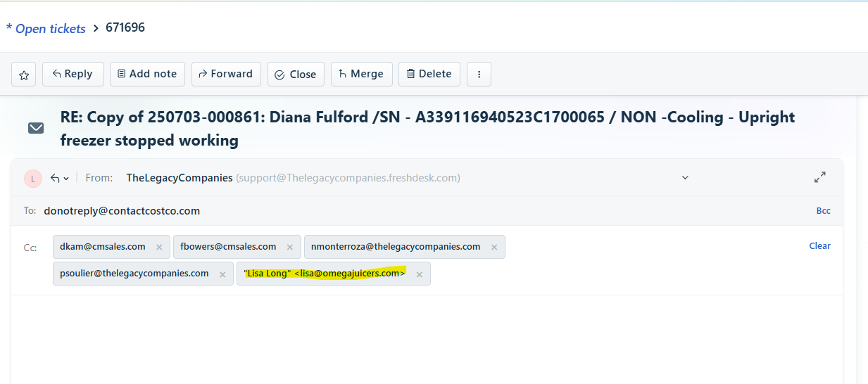Screen dimensions: 868x384
Task: Remove Lisa Long from Cc
Action: [420, 275]
